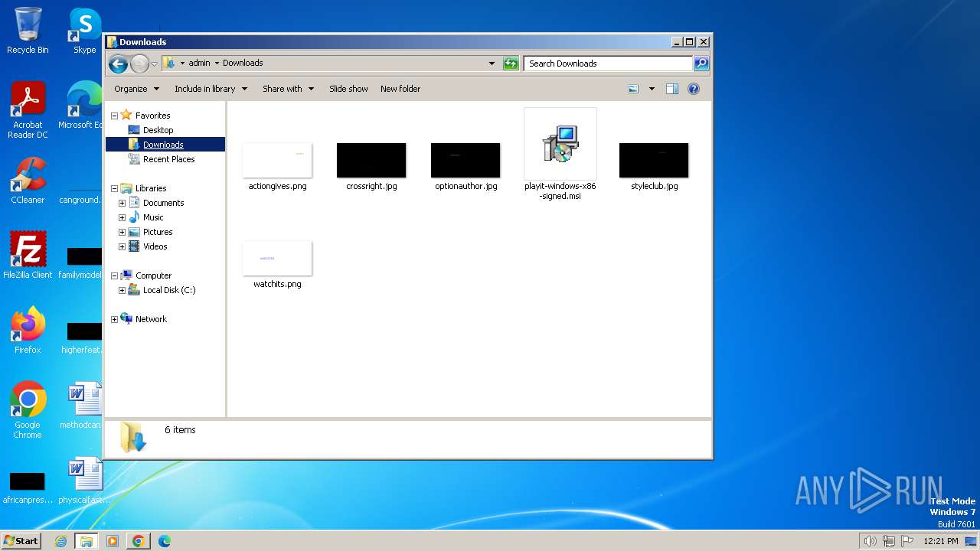Select the optionauthor.jpg thumbnail

coord(465,160)
